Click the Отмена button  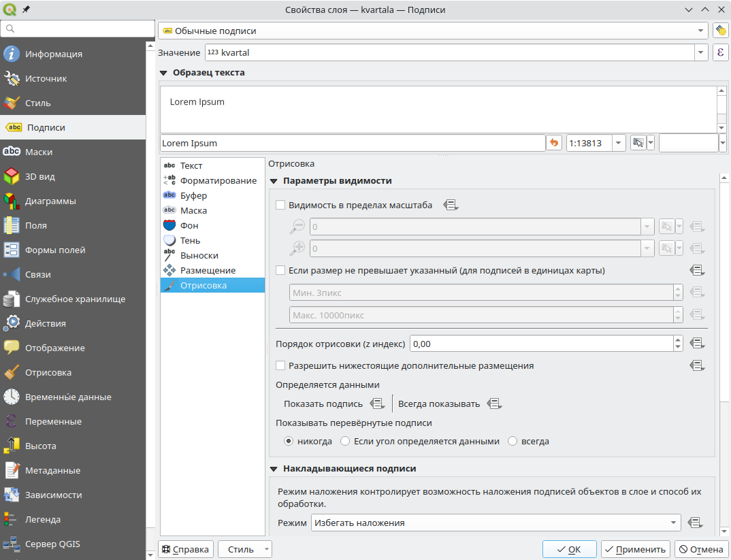point(701,549)
